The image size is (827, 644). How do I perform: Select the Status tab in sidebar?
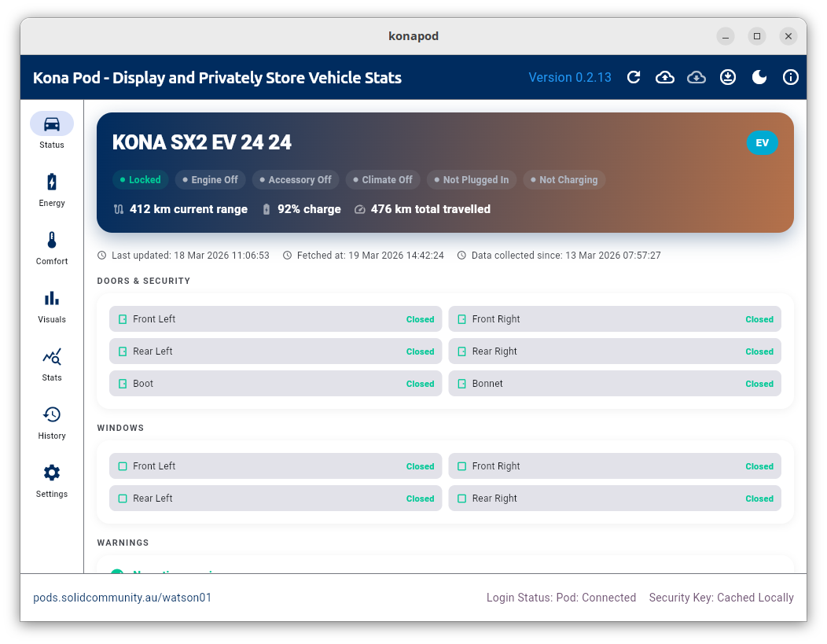click(51, 130)
